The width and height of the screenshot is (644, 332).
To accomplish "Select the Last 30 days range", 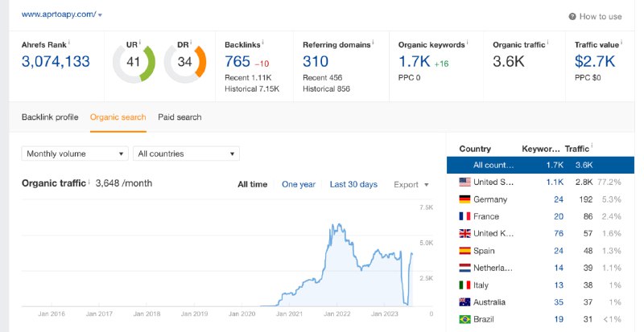I will pyautogui.click(x=353, y=184).
